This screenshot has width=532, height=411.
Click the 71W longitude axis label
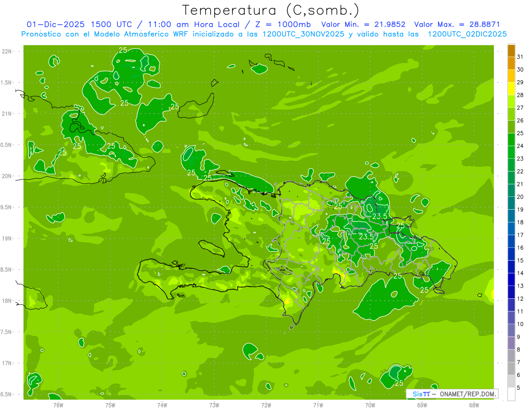point(318,405)
